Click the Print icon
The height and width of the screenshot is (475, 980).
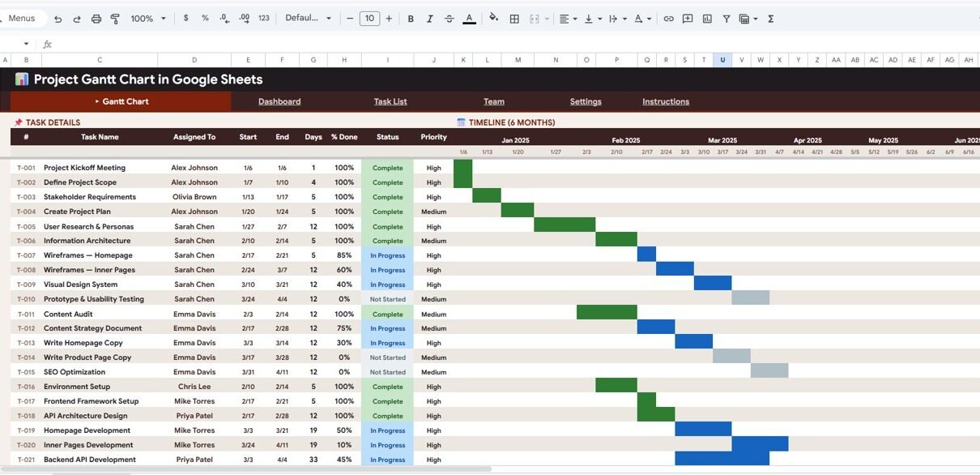point(96,19)
